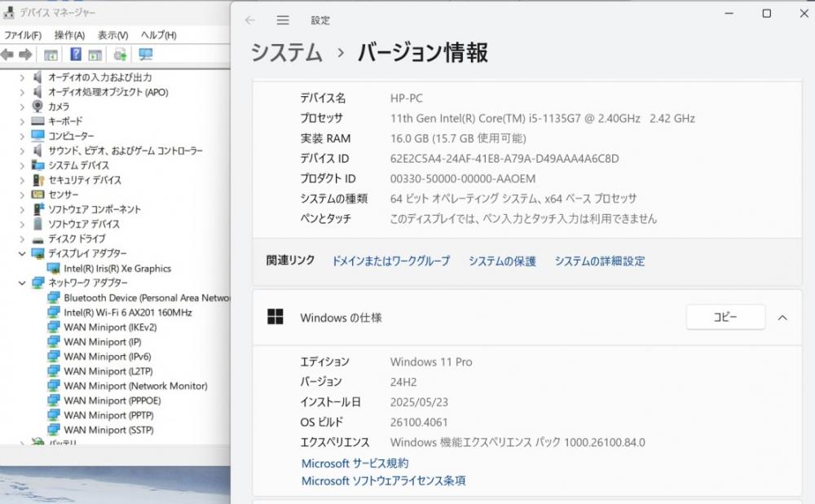Open the 表示(V) menu
The height and width of the screenshot is (504, 815).
(x=112, y=35)
